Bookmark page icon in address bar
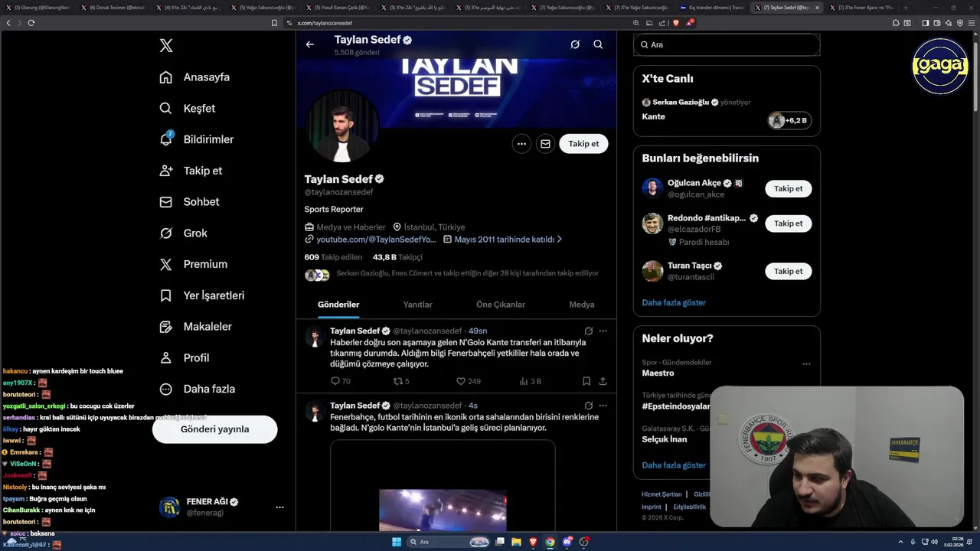The height and width of the screenshot is (551, 980). coord(274,23)
